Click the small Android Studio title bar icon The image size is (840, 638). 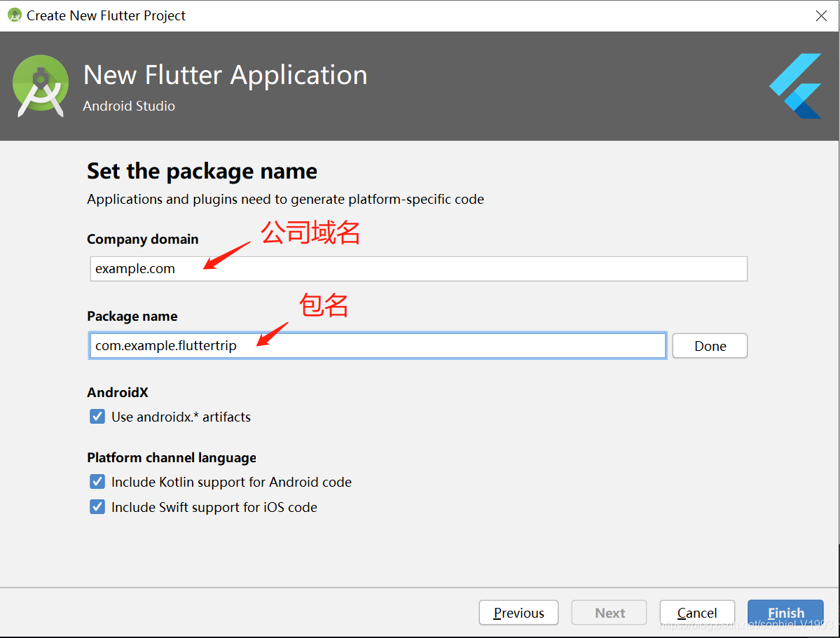15,15
